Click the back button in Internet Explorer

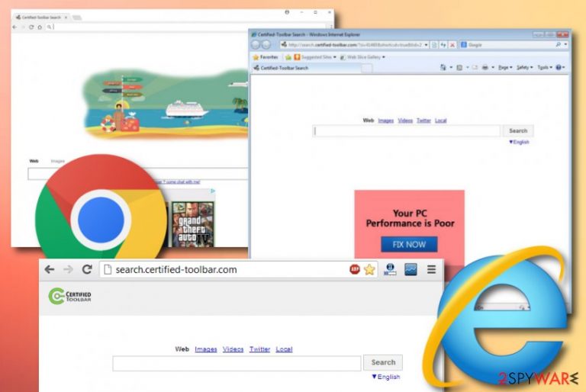(256, 45)
